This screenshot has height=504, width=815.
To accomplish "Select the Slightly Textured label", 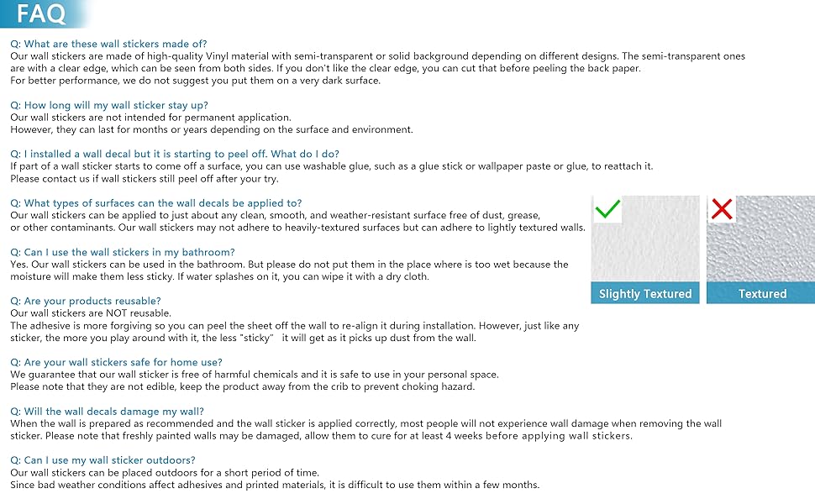I will [x=645, y=294].
